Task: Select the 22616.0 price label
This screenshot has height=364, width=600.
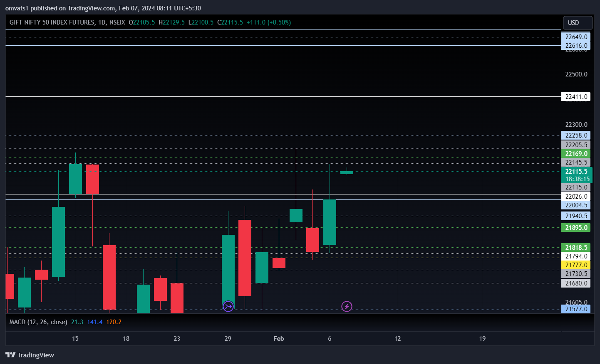Action: (x=576, y=46)
